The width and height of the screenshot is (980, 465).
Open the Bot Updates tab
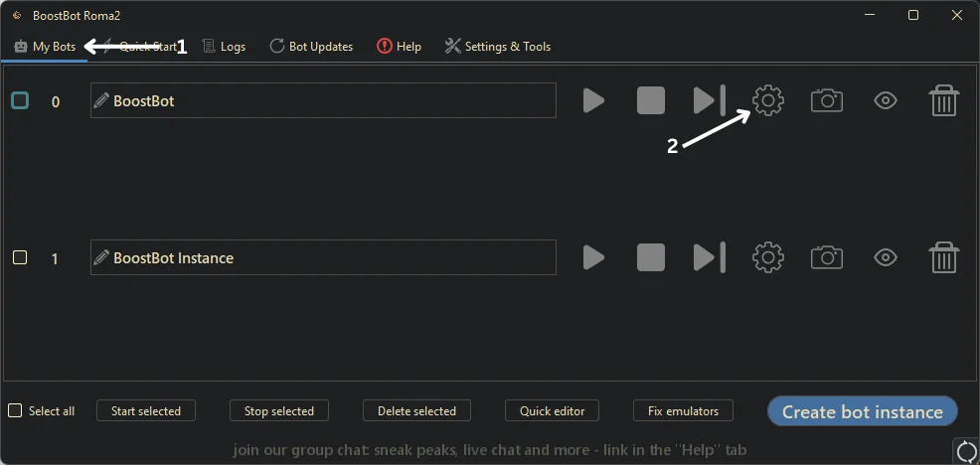click(311, 47)
